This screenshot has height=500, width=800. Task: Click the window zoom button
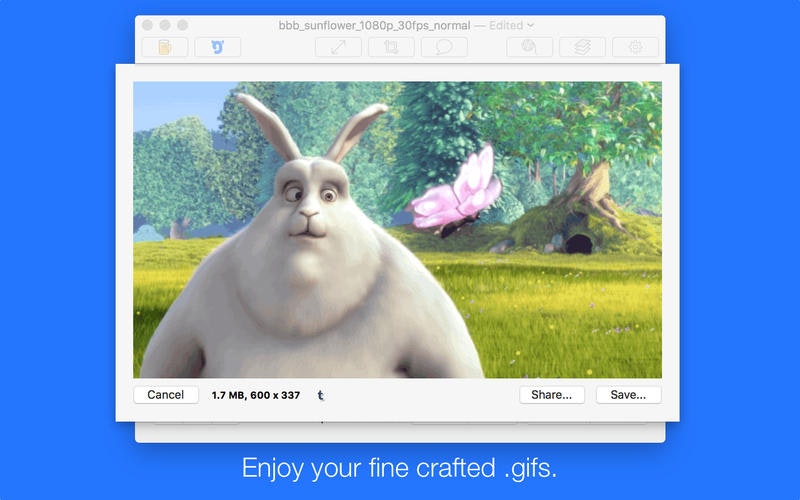183,25
